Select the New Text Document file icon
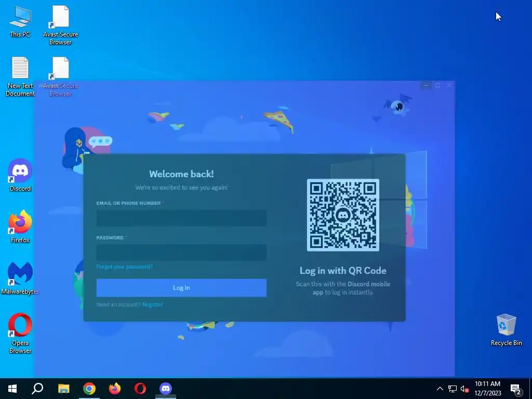This screenshot has height=399, width=532. click(x=20, y=76)
